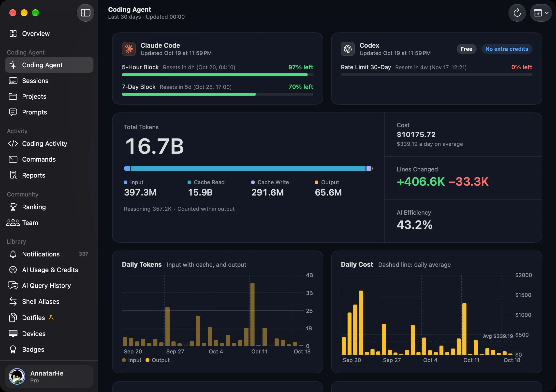Toggle the Output legend in Daily Tokens
This screenshot has height=392, width=556.
(158, 360)
